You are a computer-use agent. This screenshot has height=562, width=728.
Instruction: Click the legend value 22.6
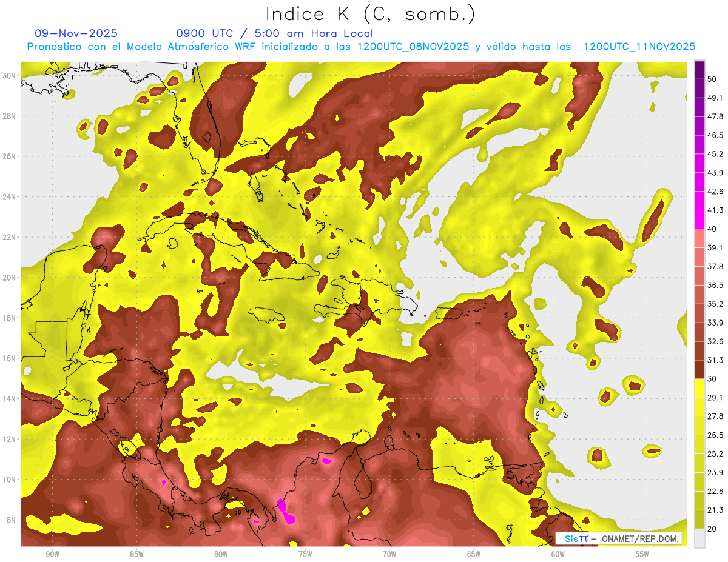[715, 492]
